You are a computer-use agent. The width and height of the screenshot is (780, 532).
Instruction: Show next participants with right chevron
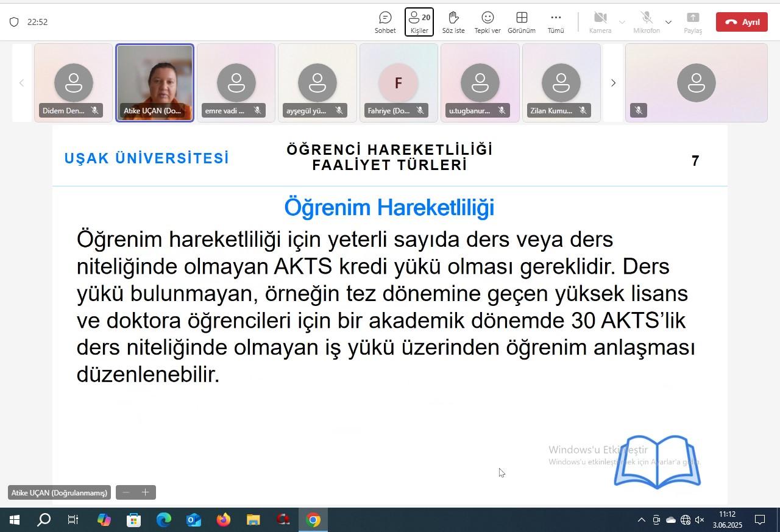pyautogui.click(x=613, y=83)
